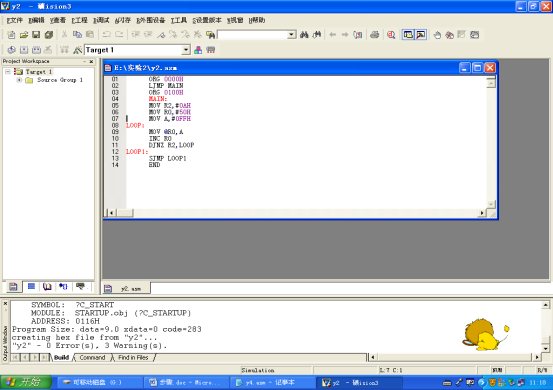
Task: Open the 编辑 (Edit) menu
Action: 36,20
